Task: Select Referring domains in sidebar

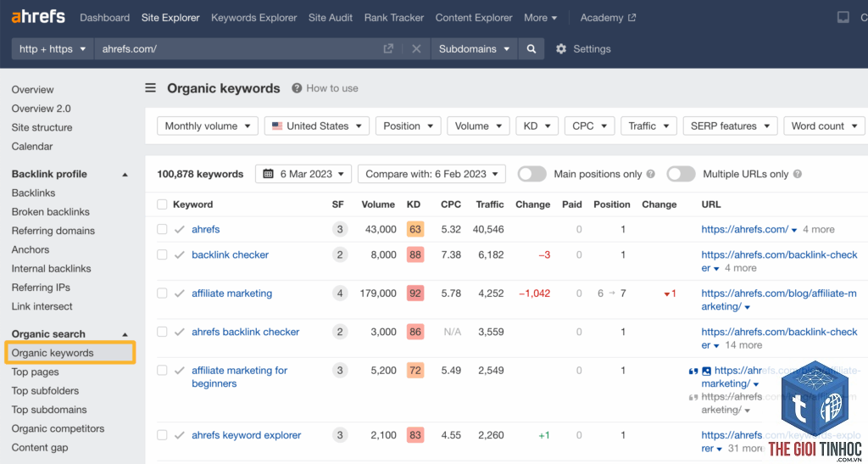Action: (53, 231)
